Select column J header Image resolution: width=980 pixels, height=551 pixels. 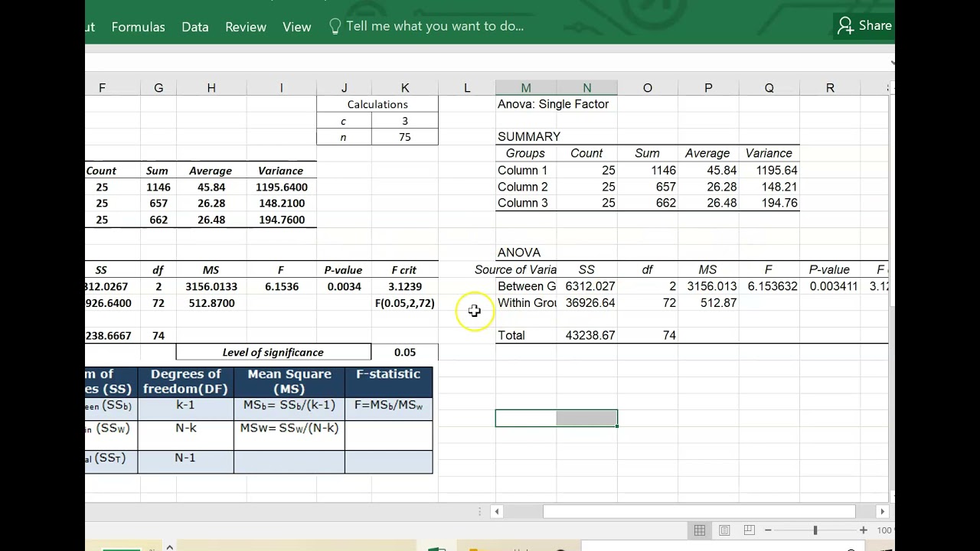point(344,88)
